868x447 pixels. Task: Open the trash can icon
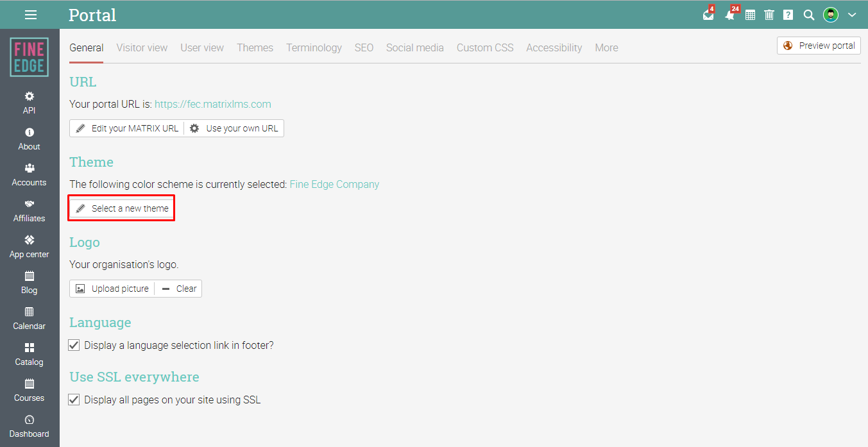pyautogui.click(x=769, y=15)
